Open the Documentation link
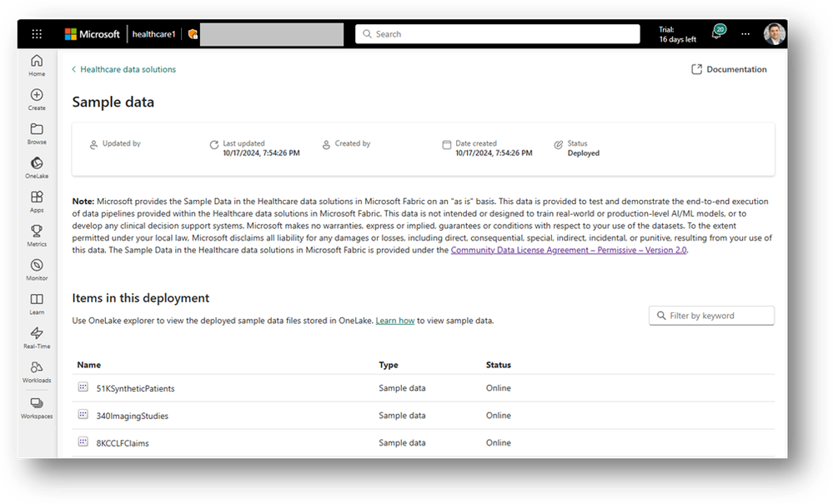The height and width of the screenshot is (504, 833). coord(729,69)
